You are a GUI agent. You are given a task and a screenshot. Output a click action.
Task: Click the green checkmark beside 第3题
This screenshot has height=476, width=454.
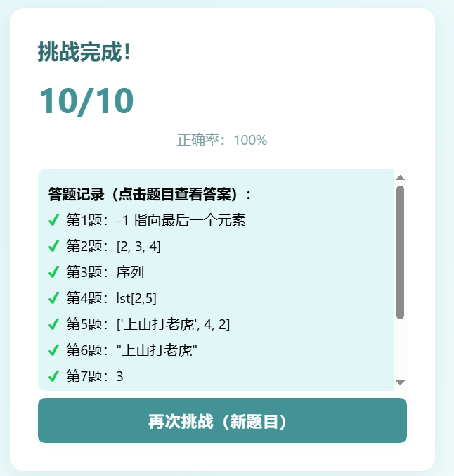[x=53, y=273]
